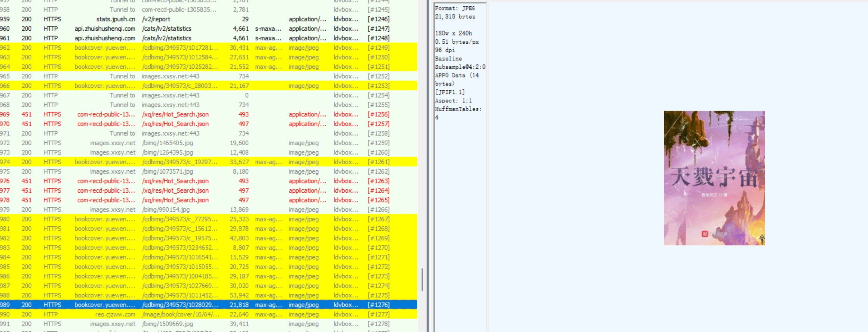Image resolution: width=868 pixels, height=332 pixels.
Task: Select session 980 sized 25,323
Action: point(209,219)
